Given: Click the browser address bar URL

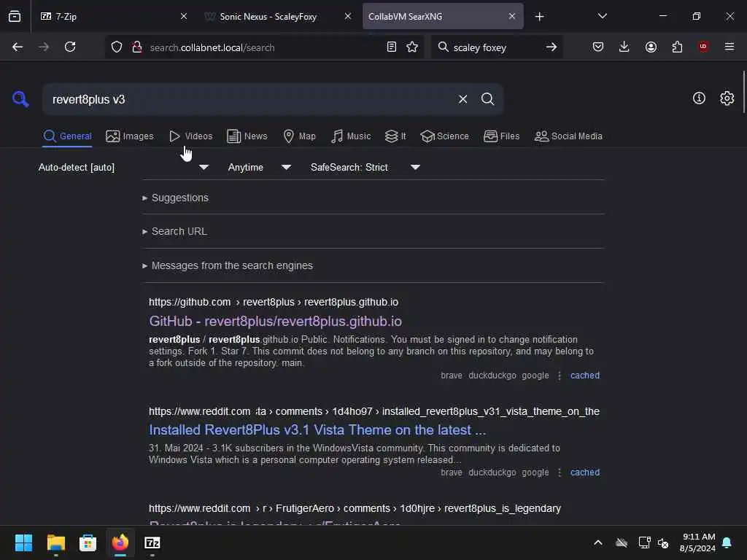Looking at the screenshot, I should 263,47.
